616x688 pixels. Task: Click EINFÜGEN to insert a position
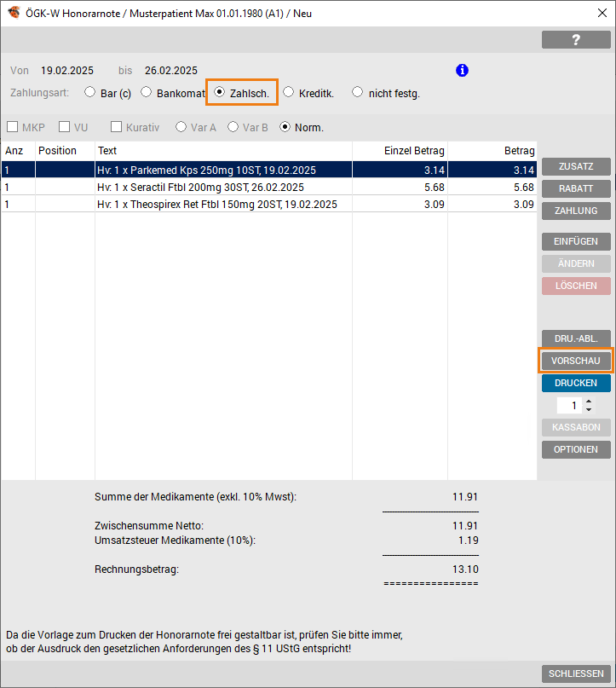click(x=576, y=242)
